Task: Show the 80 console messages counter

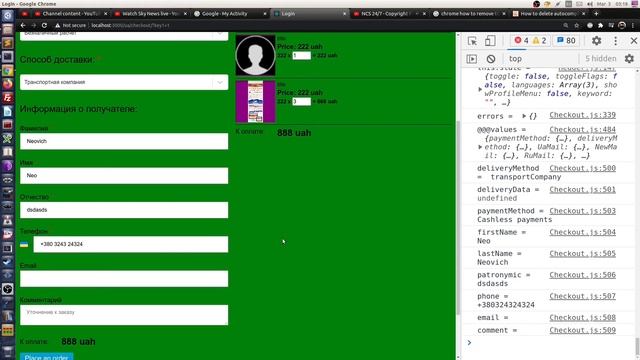Action: [566, 40]
